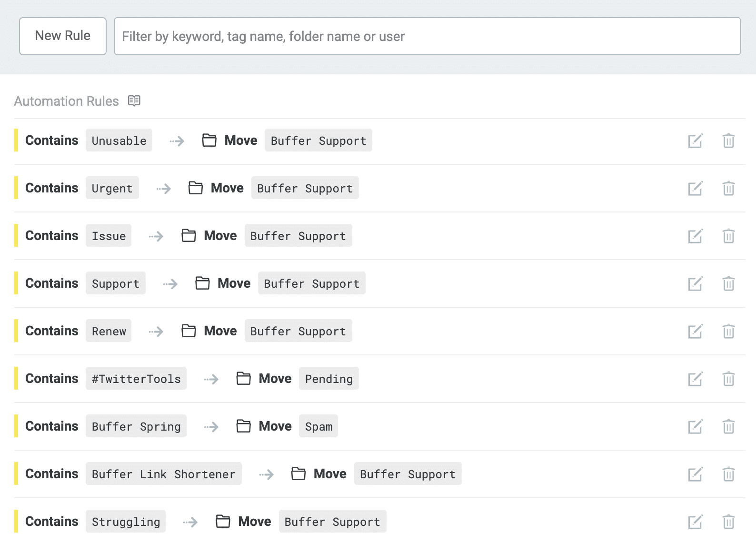Delete the #TwitterTools rule
Screen dimensions: 756x544
(x=728, y=379)
